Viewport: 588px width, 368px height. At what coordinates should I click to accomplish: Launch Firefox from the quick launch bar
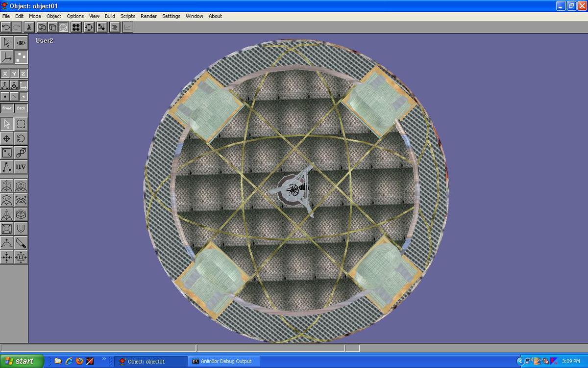[79, 361]
